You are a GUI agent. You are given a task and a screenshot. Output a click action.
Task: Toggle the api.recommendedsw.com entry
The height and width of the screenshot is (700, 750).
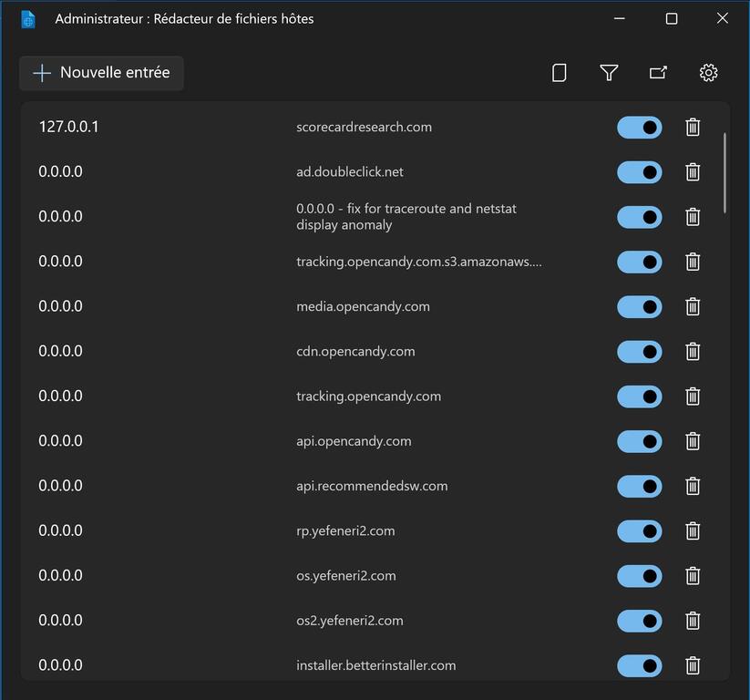click(x=640, y=486)
